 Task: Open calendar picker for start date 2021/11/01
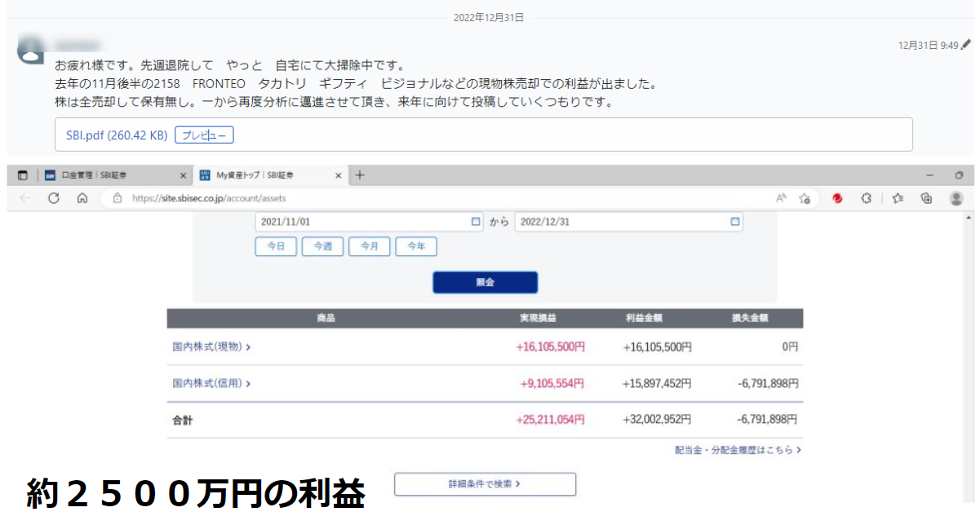pos(476,222)
